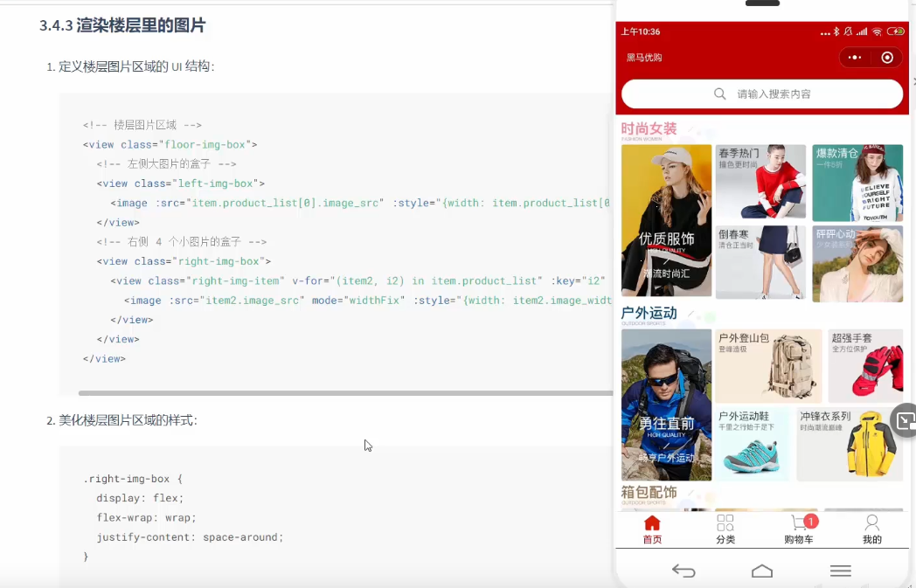Click the display: flex; CSS line

140,498
